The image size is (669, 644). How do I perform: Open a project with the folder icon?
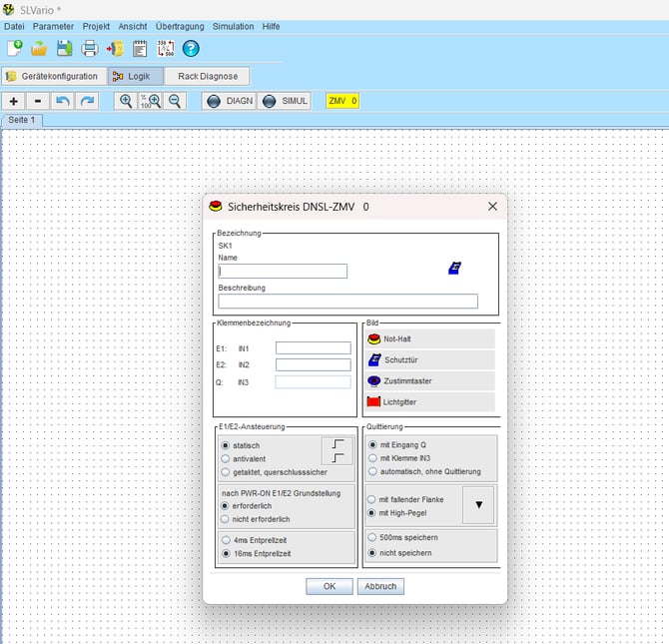tap(39, 48)
